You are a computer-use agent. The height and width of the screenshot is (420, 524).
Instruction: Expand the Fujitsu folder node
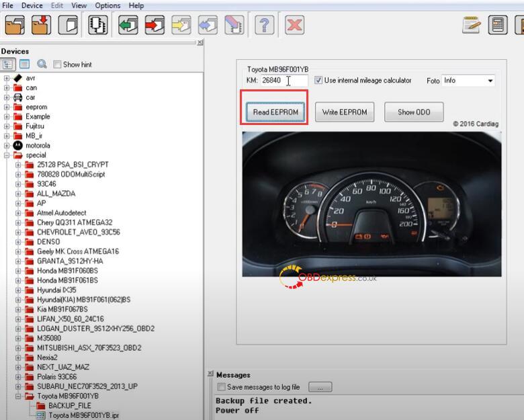click(6, 126)
